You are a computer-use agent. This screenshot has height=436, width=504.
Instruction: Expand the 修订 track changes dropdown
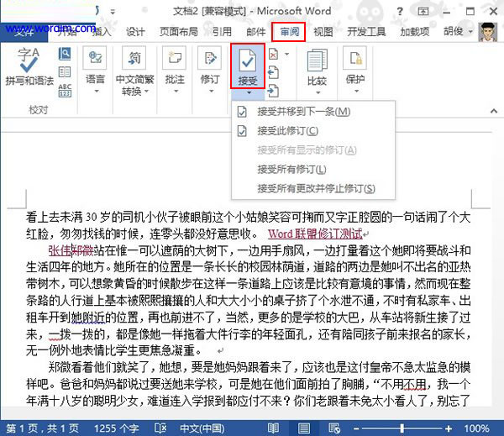pyautogui.click(x=210, y=90)
